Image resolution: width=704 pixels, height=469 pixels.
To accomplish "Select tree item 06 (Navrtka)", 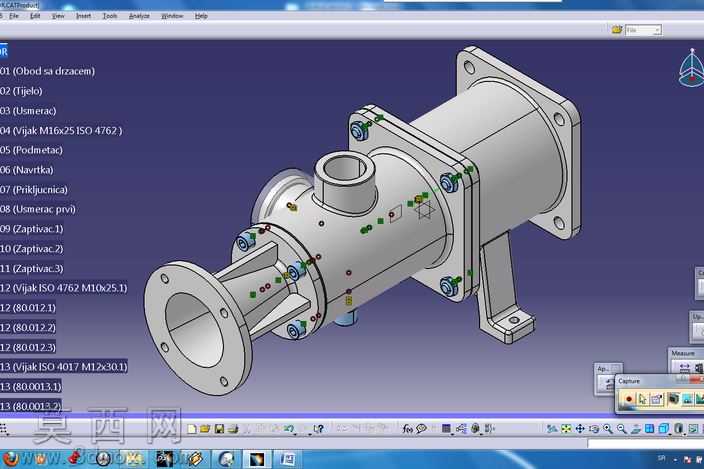I will click(27, 170).
